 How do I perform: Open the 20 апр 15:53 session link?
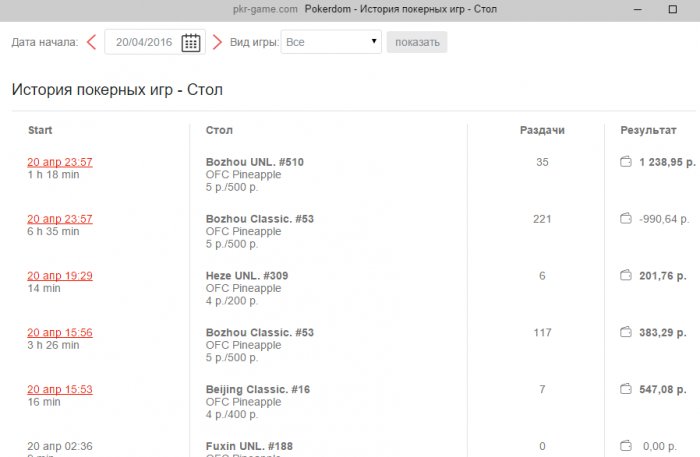tap(60, 390)
